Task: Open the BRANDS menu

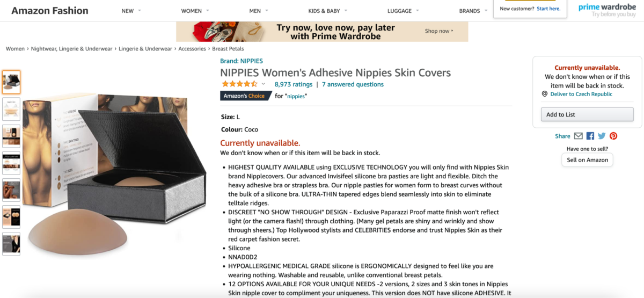Action: tap(473, 11)
